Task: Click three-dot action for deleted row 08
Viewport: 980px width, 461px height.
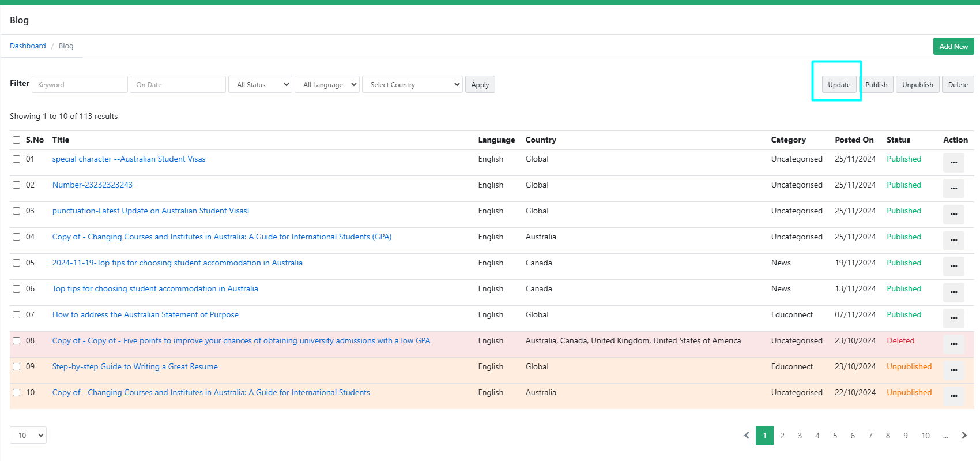Action: pos(953,344)
